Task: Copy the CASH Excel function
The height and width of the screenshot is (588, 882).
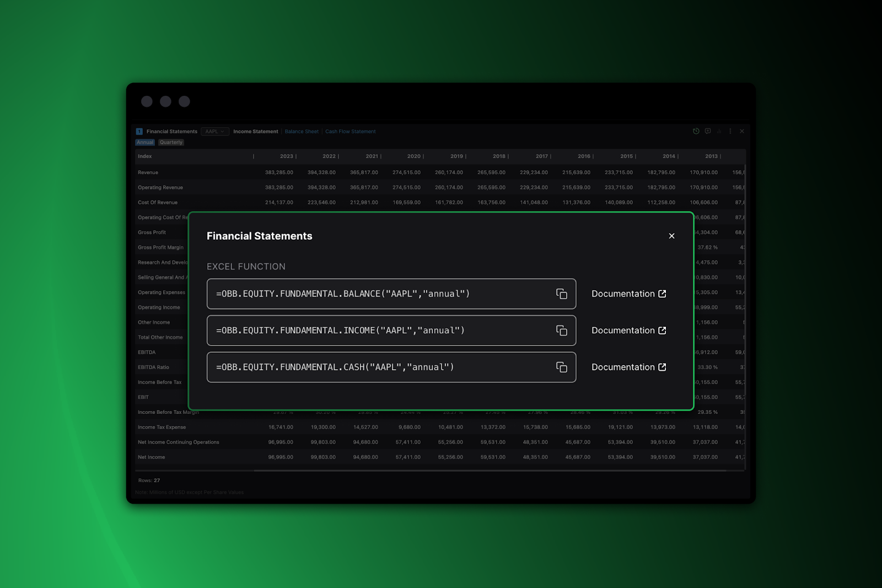Action: [x=561, y=367]
